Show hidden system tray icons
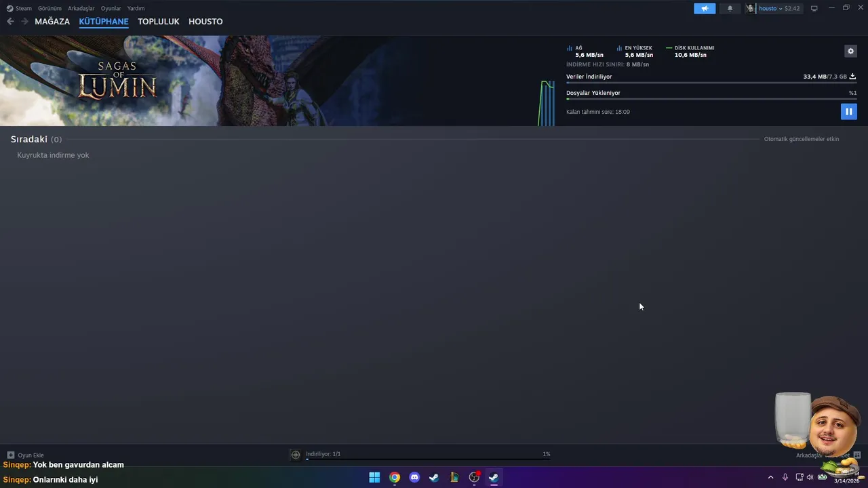 (x=770, y=477)
